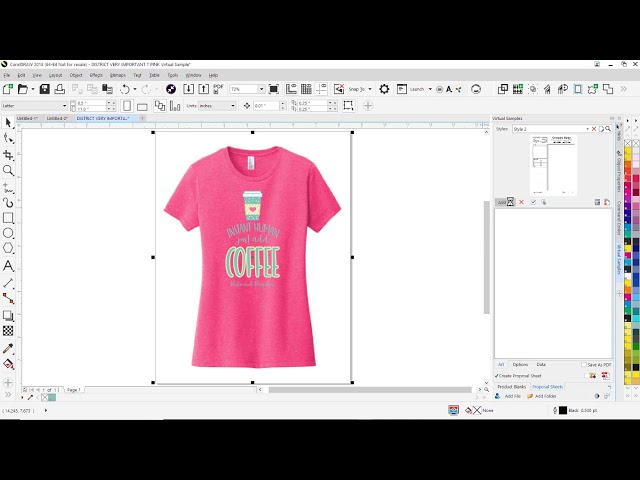The image size is (640, 480).
Task: Check the Save As PDF checkbox
Action: pyautogui.click(x=584, y=364)
